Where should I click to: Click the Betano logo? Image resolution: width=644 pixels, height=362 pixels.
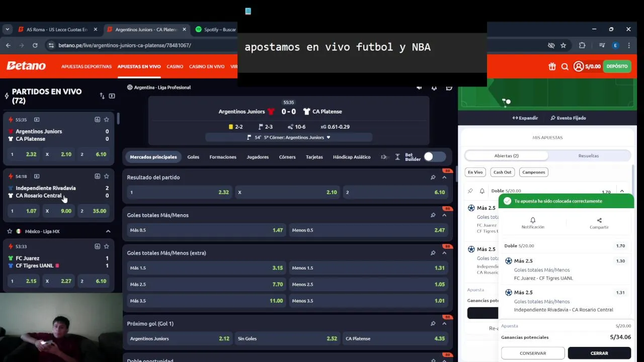click(26, 66)
